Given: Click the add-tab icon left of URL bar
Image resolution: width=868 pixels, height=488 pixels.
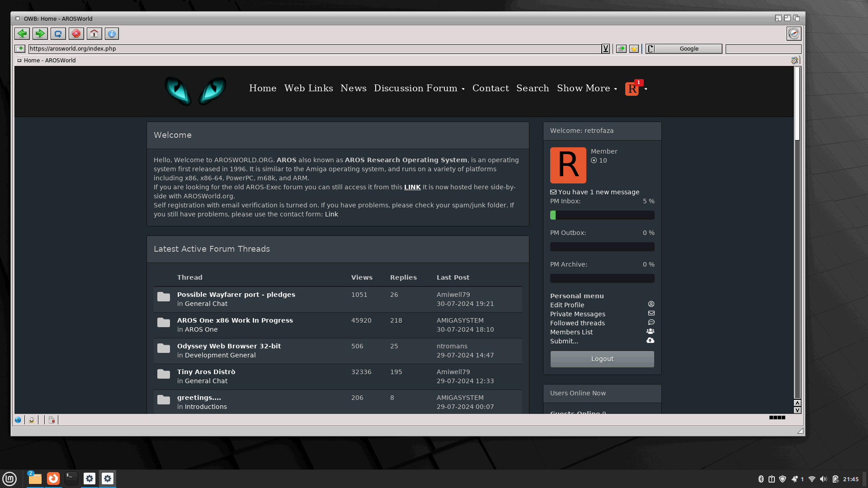Looking at the screenshot, I should point(20,49).
